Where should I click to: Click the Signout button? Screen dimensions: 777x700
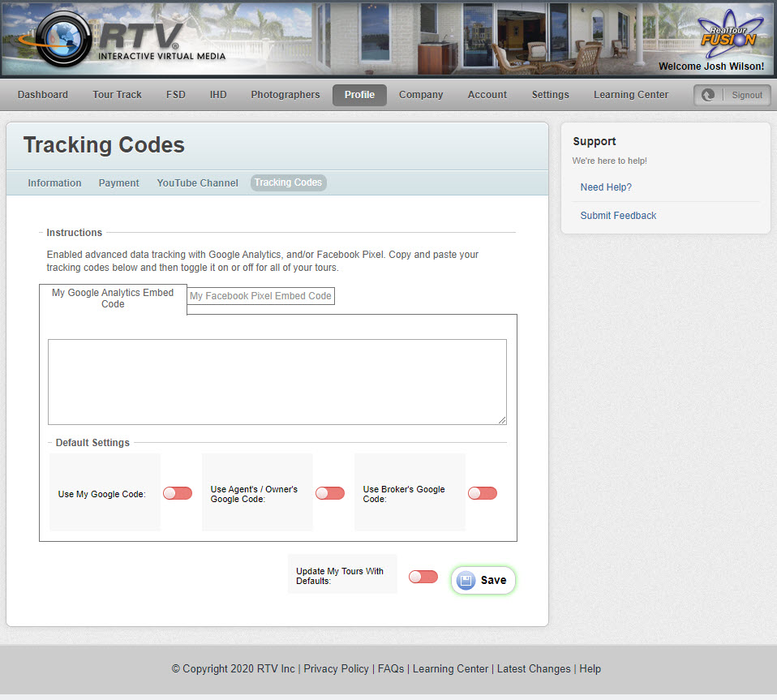point(747,95)
